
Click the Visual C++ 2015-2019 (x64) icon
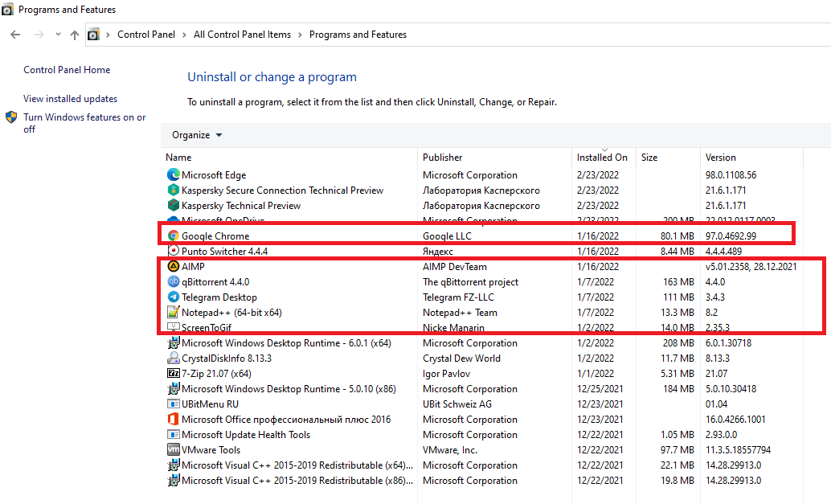[x=174, y=465]
